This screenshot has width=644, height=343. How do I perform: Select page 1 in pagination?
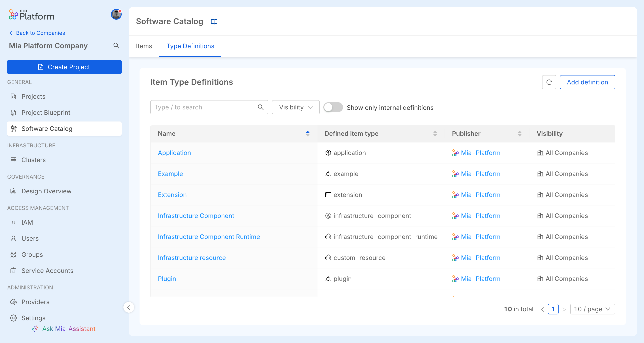coord(553,309)
